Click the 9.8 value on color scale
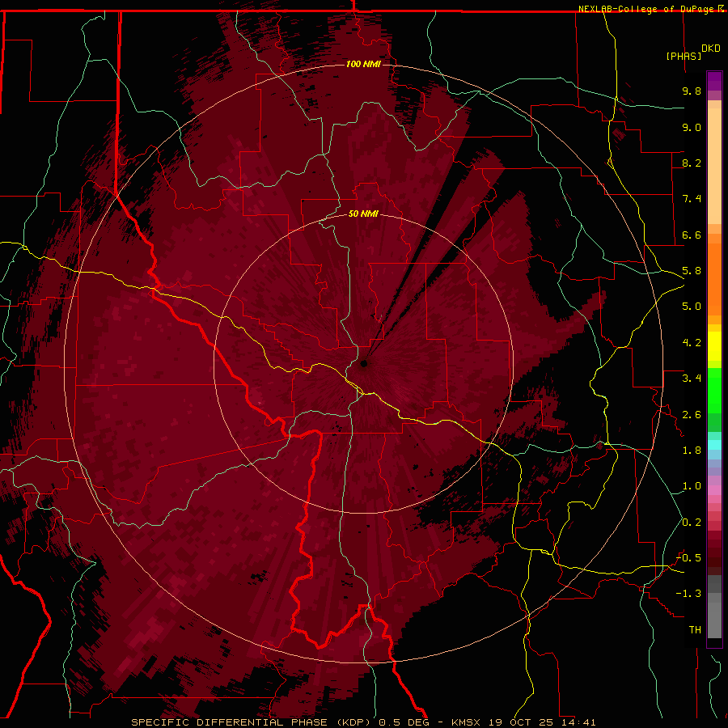This screenshot has height=728, width=728. click(x=692, y=91)
